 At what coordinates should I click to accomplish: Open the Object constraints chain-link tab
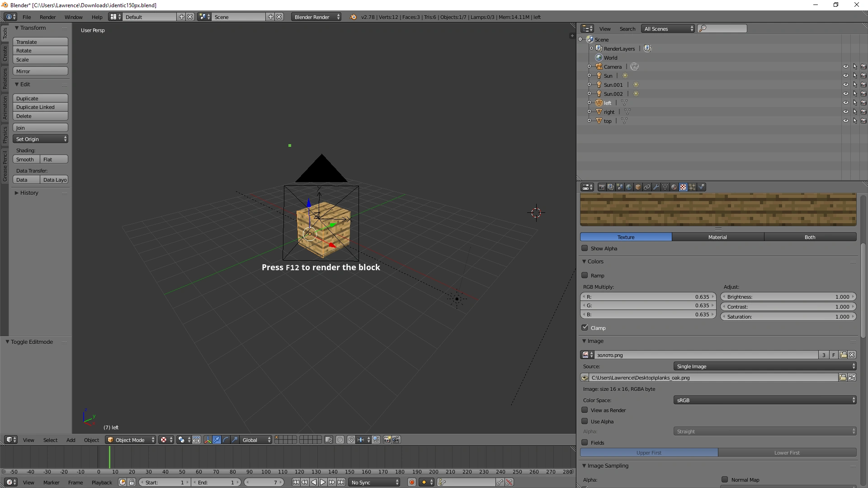pyautogui.click(x=647, y=187)
